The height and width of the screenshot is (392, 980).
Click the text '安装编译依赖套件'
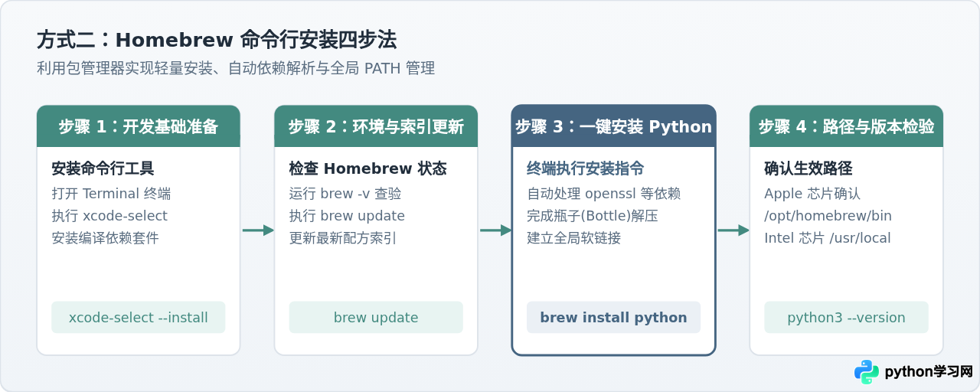click(x=105, y=237)
